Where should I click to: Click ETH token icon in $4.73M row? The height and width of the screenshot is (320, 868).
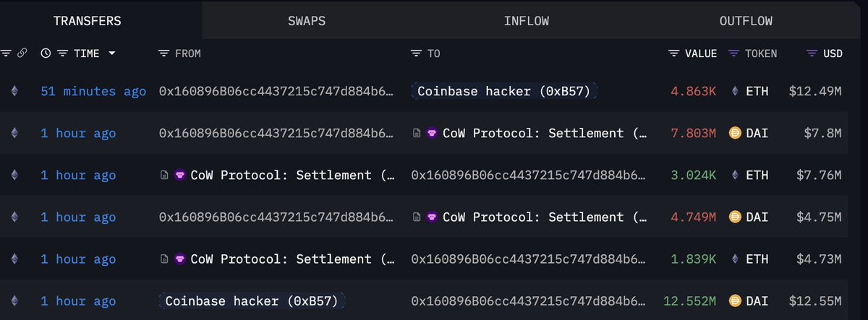tap(735, 259)
